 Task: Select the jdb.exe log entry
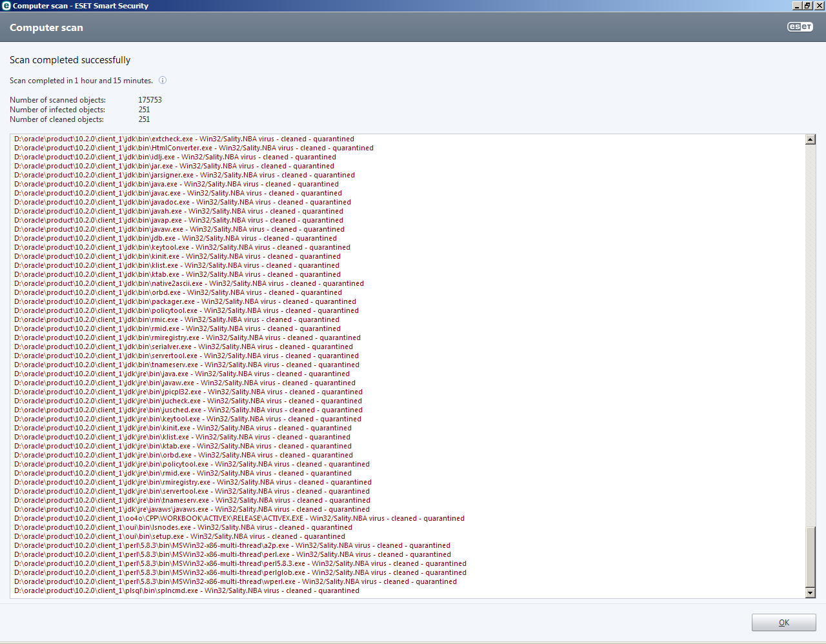(x=176, y=238)
